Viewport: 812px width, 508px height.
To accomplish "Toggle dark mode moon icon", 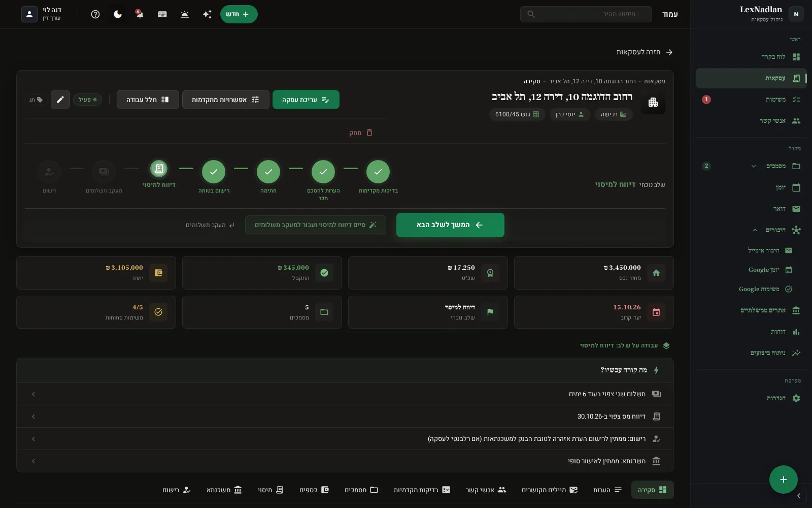I will [118, 14].
